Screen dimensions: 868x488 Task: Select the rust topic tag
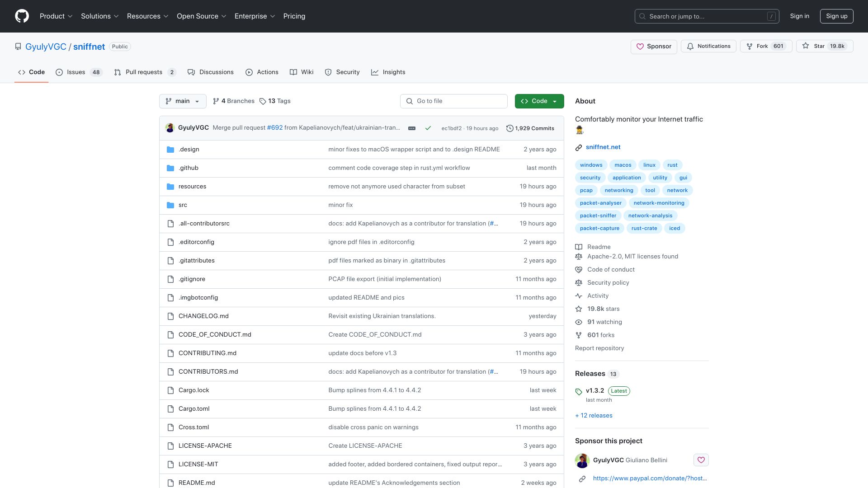[x=672, y=165]
